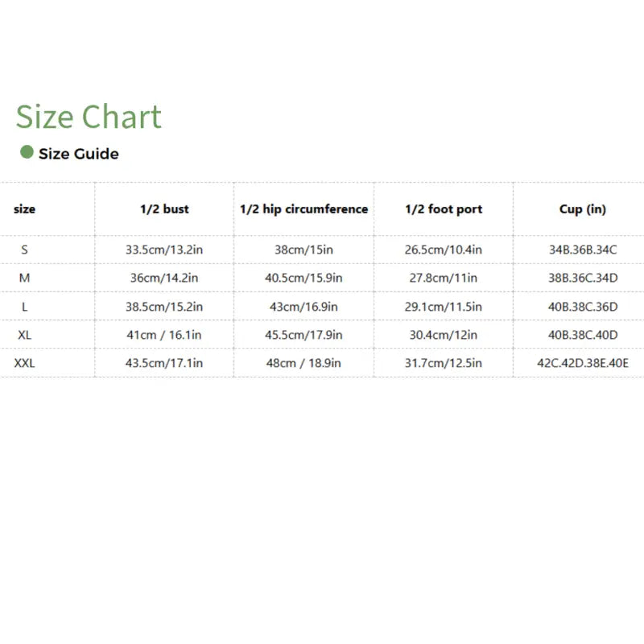The width and height of the screenshot is (644, 644).
Task: Click the green dot beside Size Guide
Action: [27, 152]
